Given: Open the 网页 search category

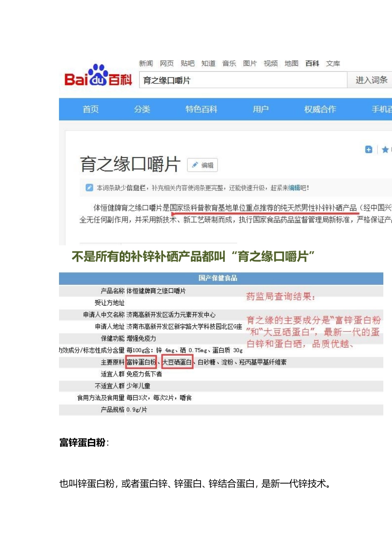Looking at the screenshot, I should click(x=167, y=63).
